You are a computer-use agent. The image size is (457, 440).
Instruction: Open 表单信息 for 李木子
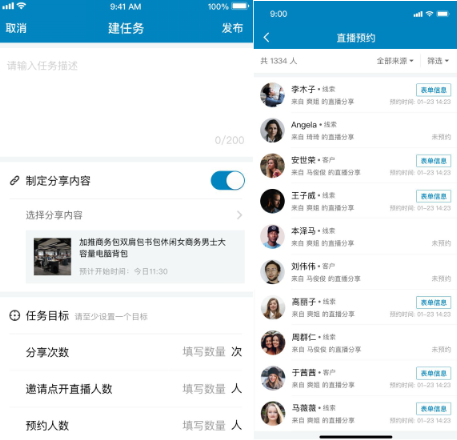[433, 90]
